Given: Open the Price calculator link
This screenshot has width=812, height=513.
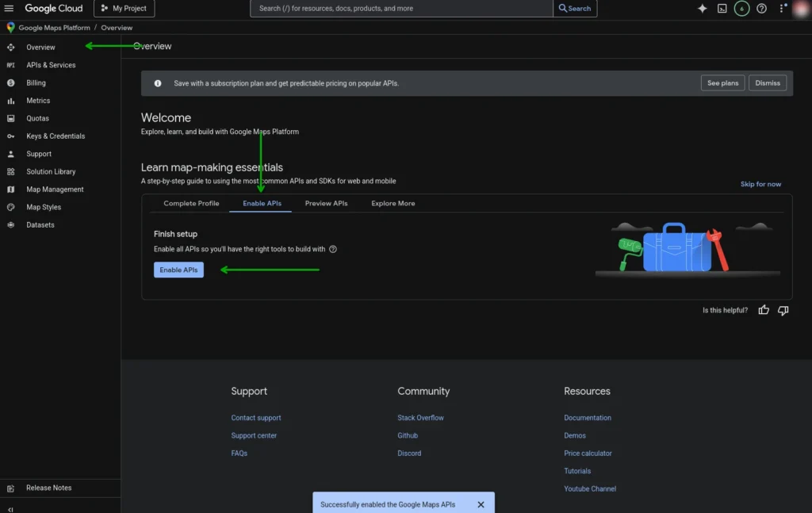Looking at the screenshot, I should (x=588, y=453).
